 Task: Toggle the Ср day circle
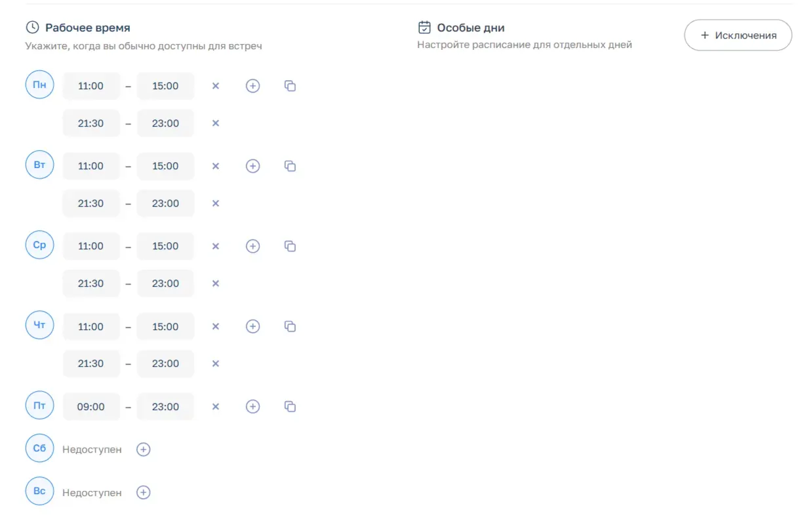(x=39, y=245)
